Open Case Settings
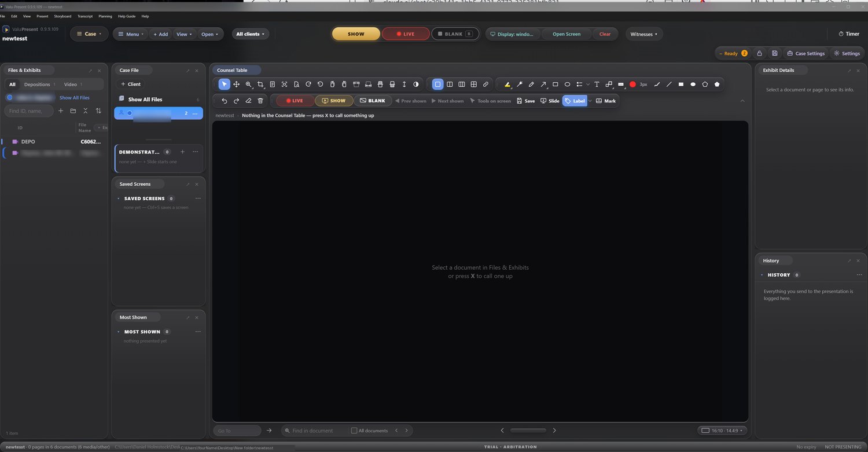Viewport: 868px width, 452px height. tap(806, 53)
